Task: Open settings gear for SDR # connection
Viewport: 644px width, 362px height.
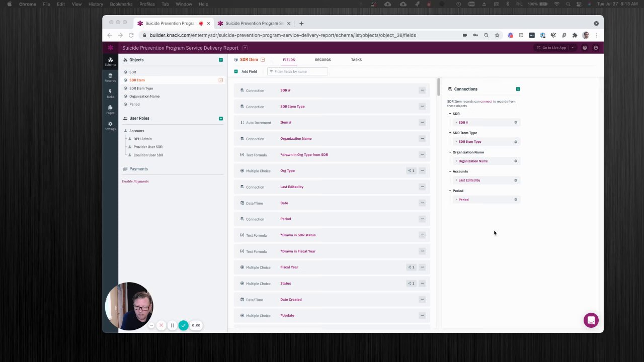Action: click(516, 122)
